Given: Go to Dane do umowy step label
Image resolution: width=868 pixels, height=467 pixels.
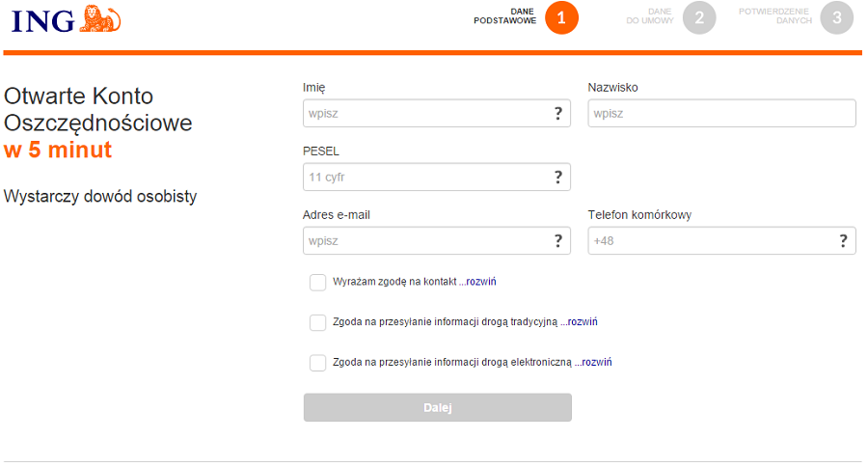Looking at the screenshot, I should point(649,16).
